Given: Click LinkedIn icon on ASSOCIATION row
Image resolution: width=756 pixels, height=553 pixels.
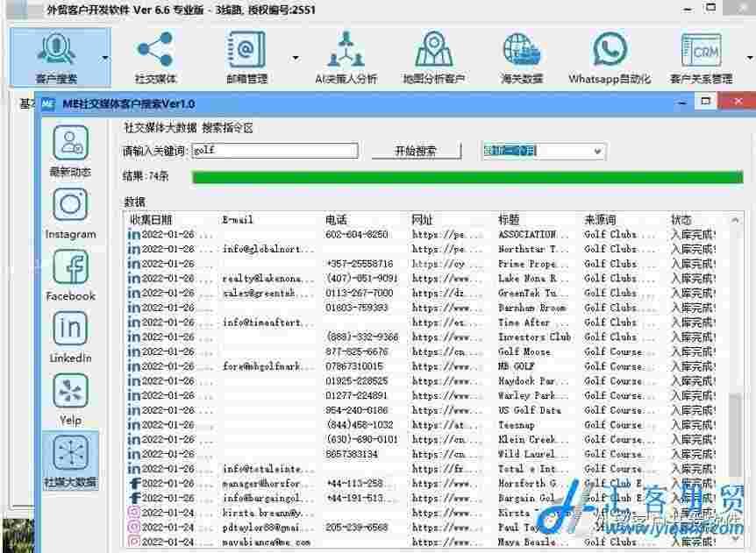Looking at the screenshot, I should click(x=133, y=235).
